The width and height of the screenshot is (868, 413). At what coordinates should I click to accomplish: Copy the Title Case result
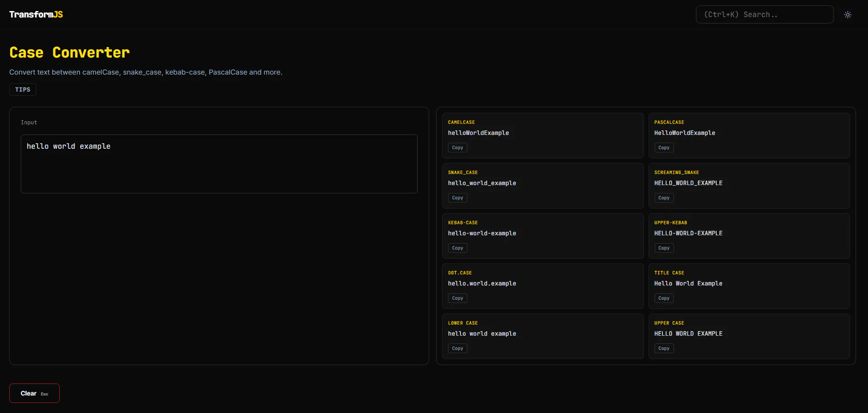pos(663,298)
